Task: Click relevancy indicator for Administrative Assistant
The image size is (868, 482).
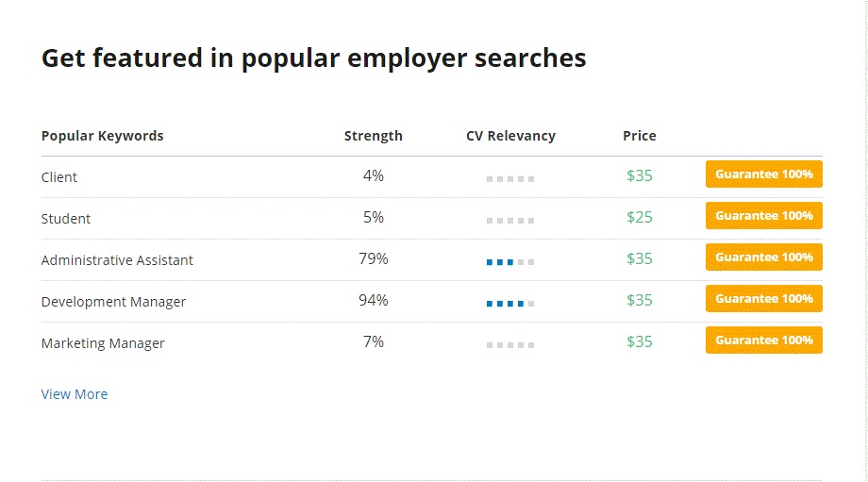Action: (x=510, y=261)
